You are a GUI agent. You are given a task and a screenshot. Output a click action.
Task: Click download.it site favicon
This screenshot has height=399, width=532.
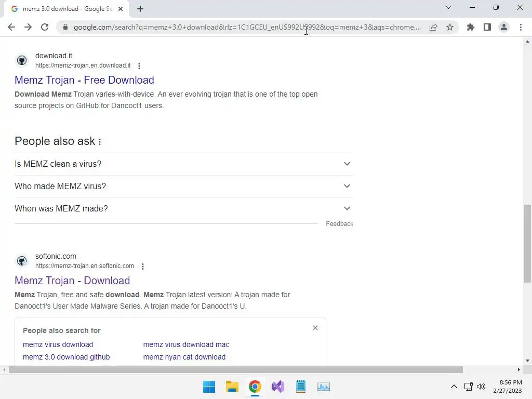22,60
